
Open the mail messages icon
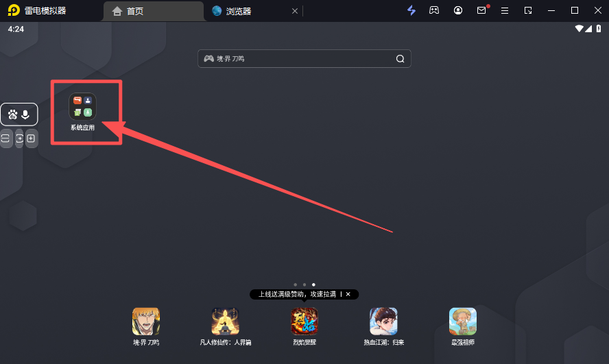click(x=481, y=10)
